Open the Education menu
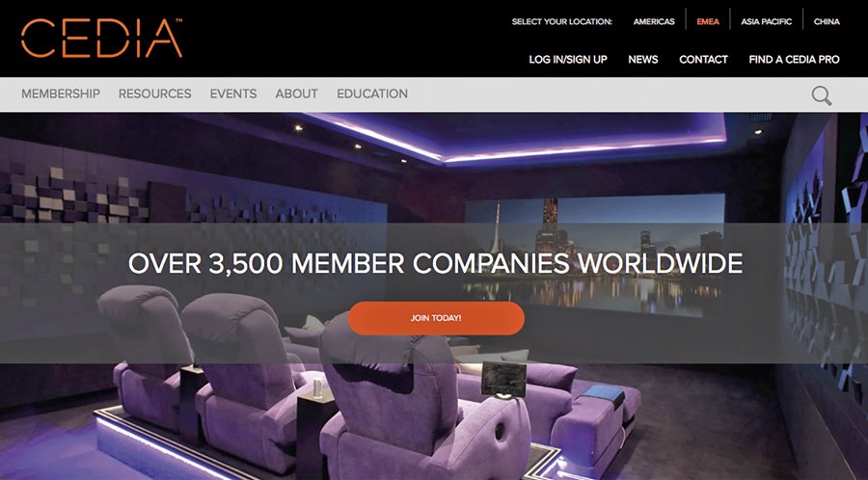The width and height of the screenshot is (868, 480). pos(372,94)
